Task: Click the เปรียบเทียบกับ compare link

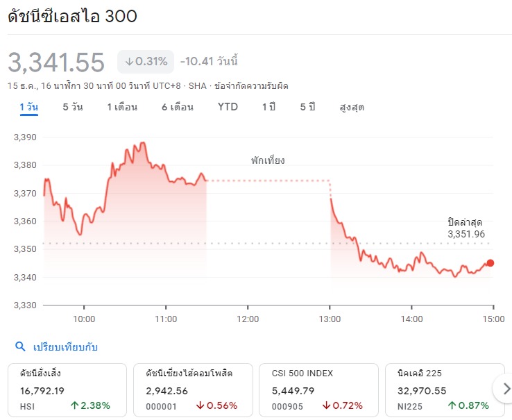Action: [65, 347]
